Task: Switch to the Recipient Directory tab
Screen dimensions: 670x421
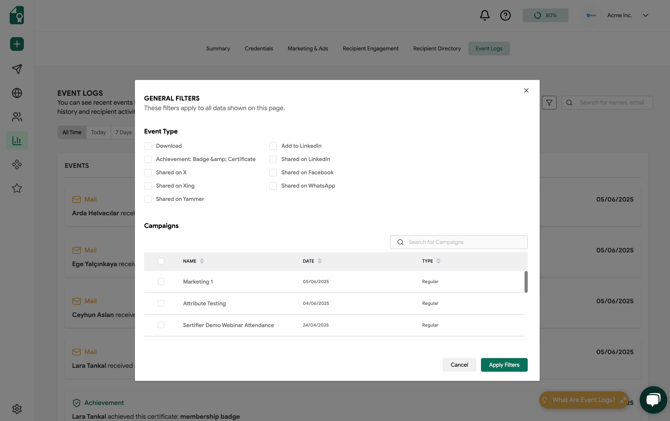Action: (x=437, y=48)
